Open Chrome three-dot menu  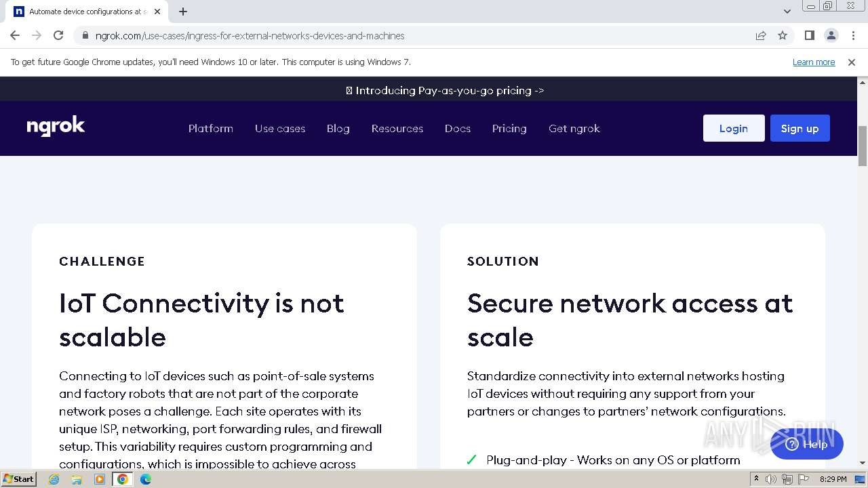853,36
